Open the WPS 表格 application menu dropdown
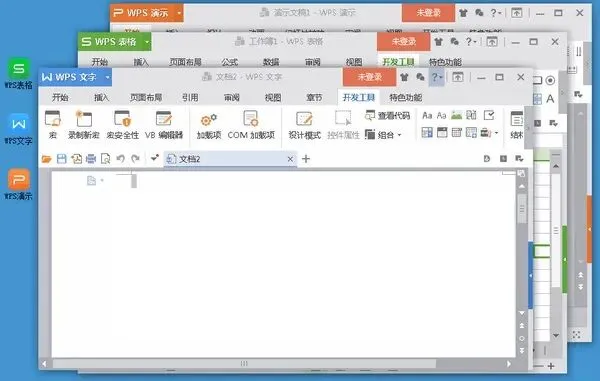Image resolution: width=600 pixels, height=381 pixels. click(x=147, y=42)
